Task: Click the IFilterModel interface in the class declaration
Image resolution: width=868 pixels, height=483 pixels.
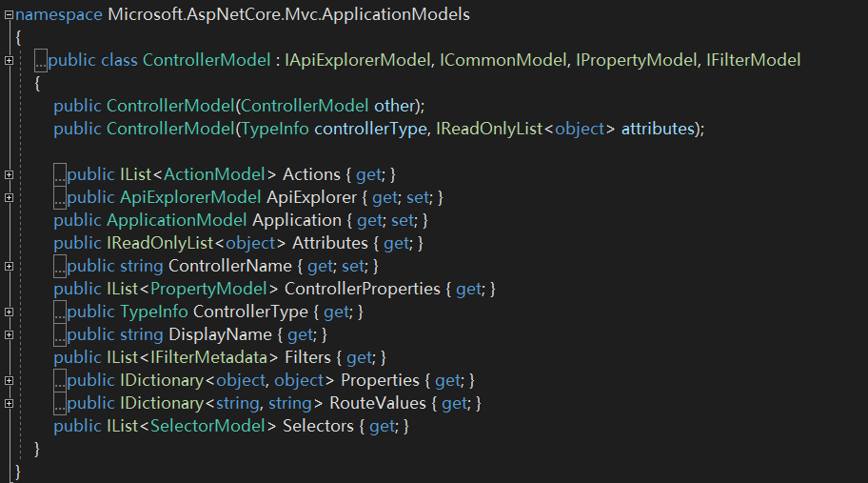Action: (754, 60)
